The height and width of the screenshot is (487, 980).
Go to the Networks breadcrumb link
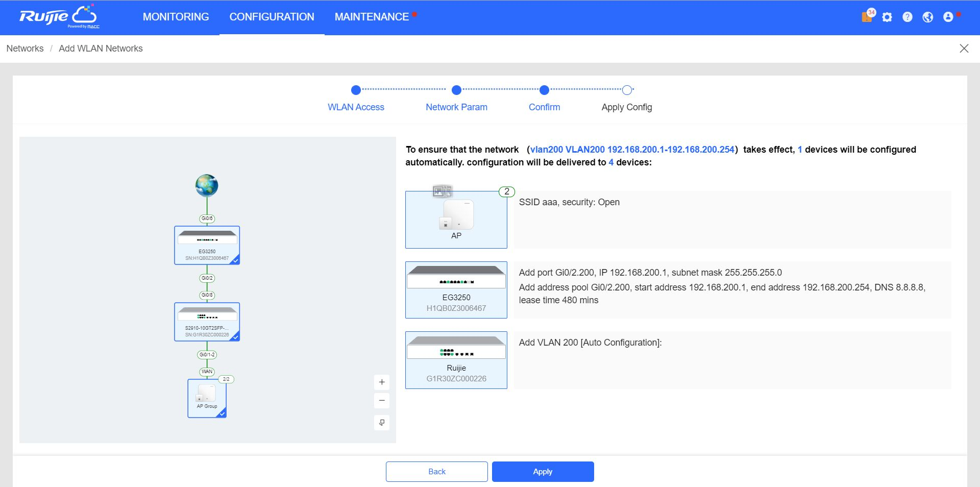tap(25, 48)
